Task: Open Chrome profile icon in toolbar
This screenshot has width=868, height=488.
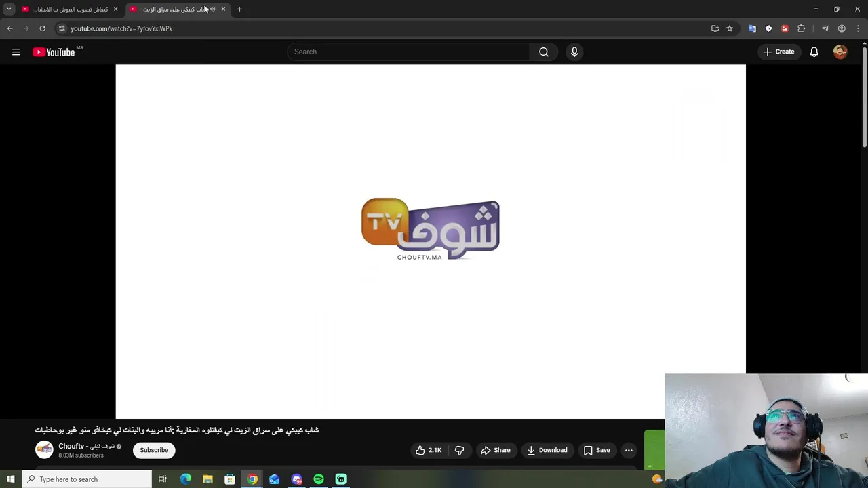Action: [x=842, y=28]
